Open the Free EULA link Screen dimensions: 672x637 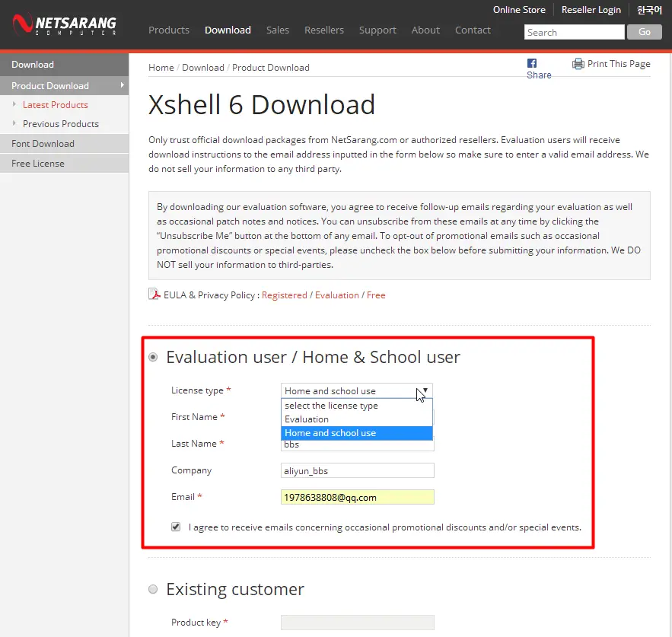[x=376, y=295]
